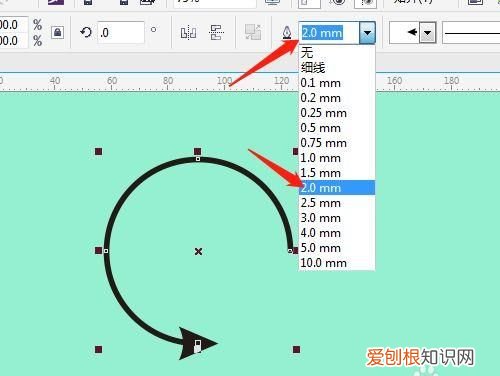Click the top scale factor percentage field

[x=13, y=25]
